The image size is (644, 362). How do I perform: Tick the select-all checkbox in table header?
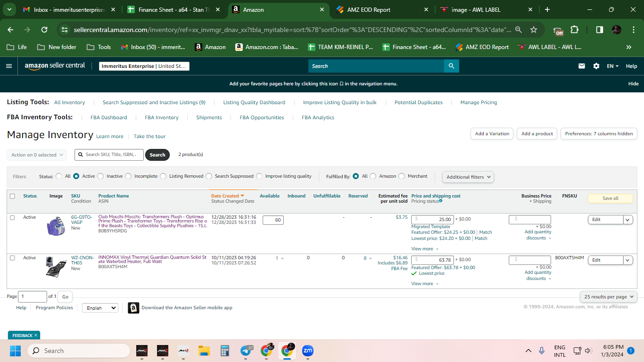(12, 196)
